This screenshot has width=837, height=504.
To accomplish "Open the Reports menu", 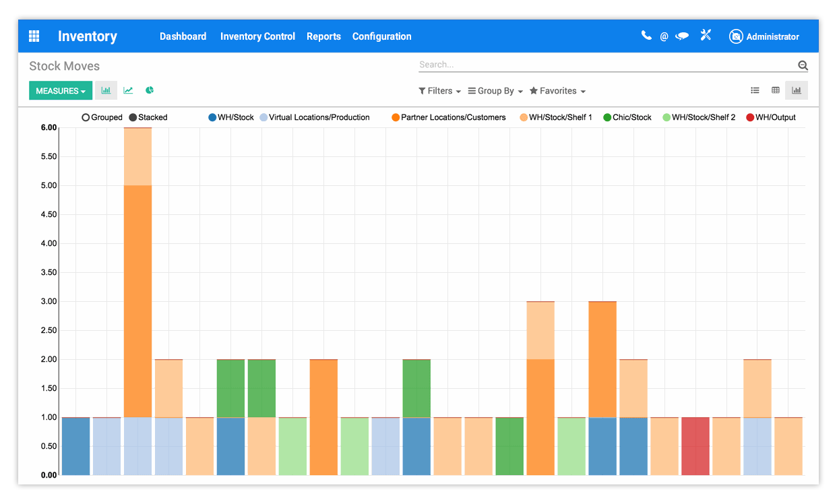I will coord(323,36).
